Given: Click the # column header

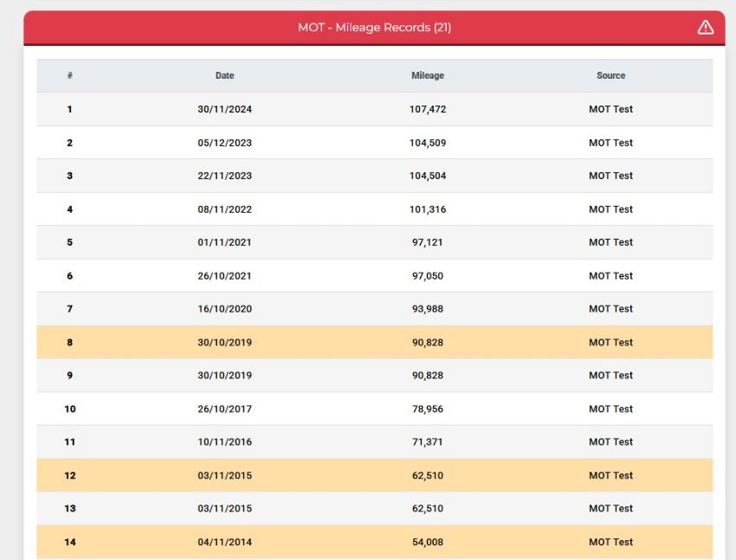Looking at the screenshot, I should coord(69,75).
